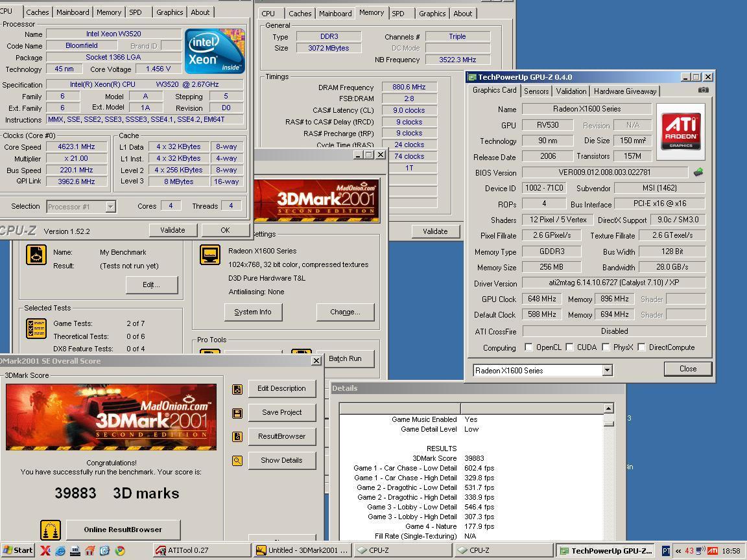Click the Edit Description icon in the score window

(237, 390)
